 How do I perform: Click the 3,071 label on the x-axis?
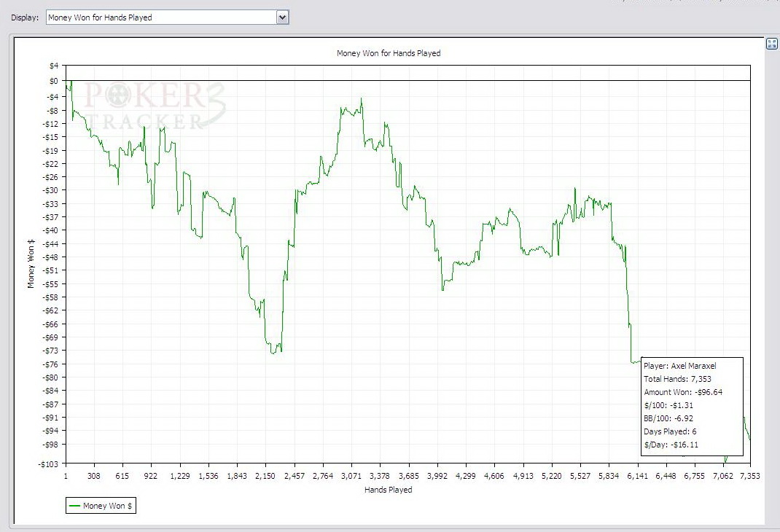[351, 476]
